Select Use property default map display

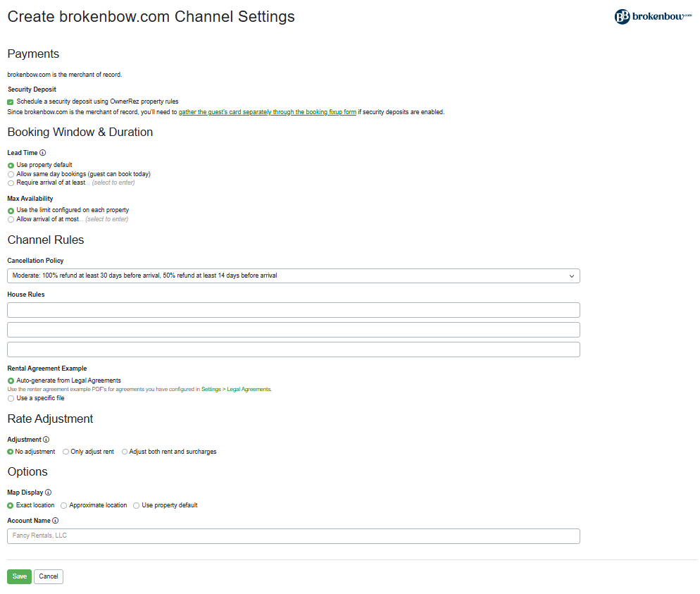[136, 506]
